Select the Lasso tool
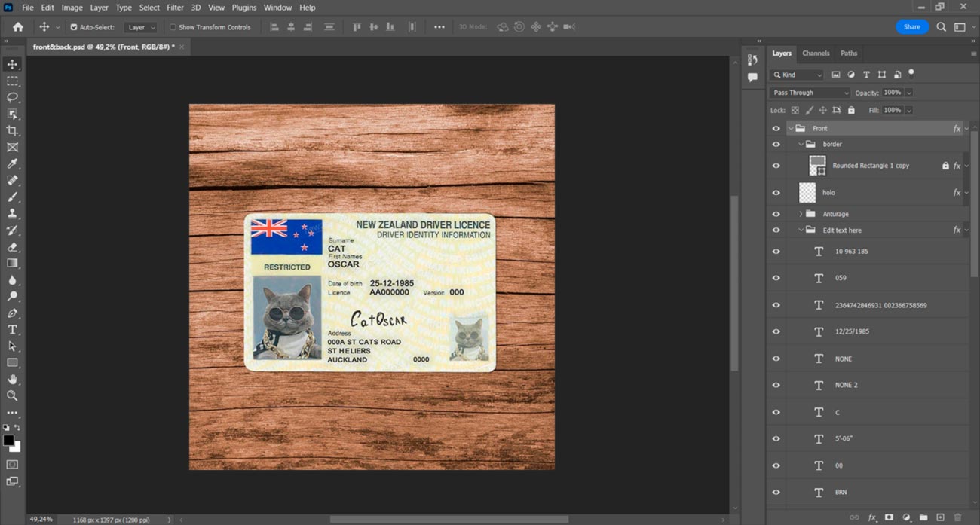 pyautogui.click(x=12, y=98)
